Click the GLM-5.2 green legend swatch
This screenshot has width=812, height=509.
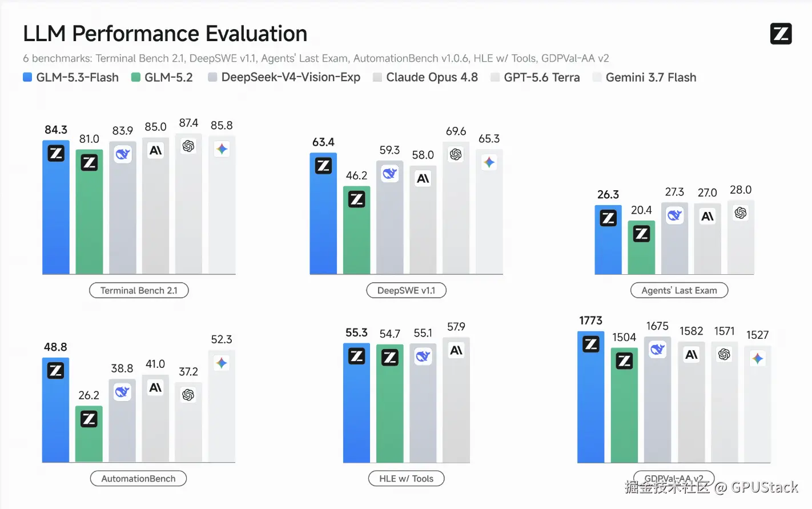pyautogui.click(x=136, y=77)
